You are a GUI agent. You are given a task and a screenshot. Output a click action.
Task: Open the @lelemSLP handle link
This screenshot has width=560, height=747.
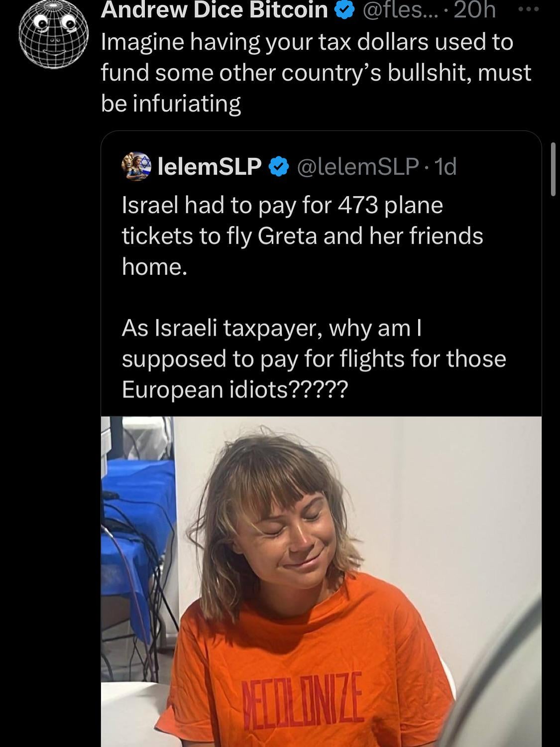[357, 167]
